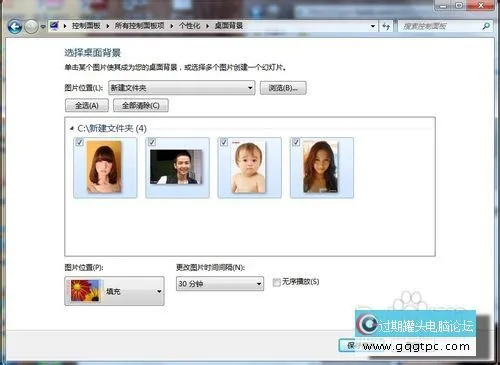This screenshot has height=365, width=500.
Task: Select the bob-haircut woman thumbnail
Action: tap(105, 168)
